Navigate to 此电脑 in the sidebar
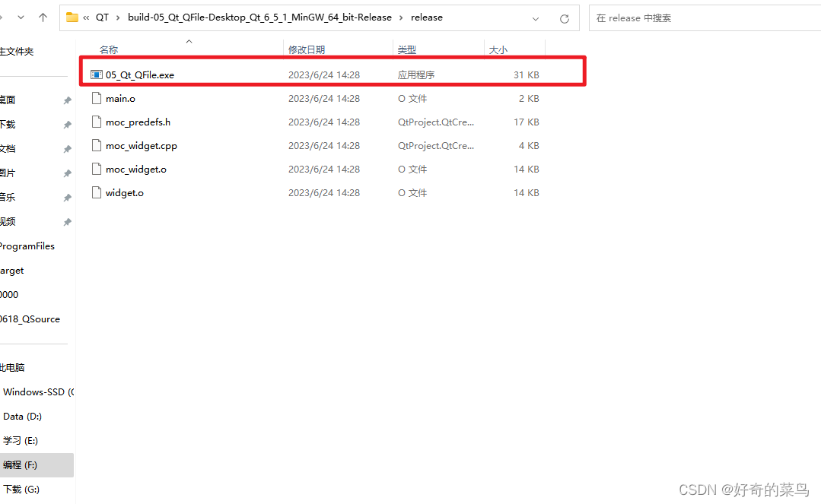 click(13, 367)
